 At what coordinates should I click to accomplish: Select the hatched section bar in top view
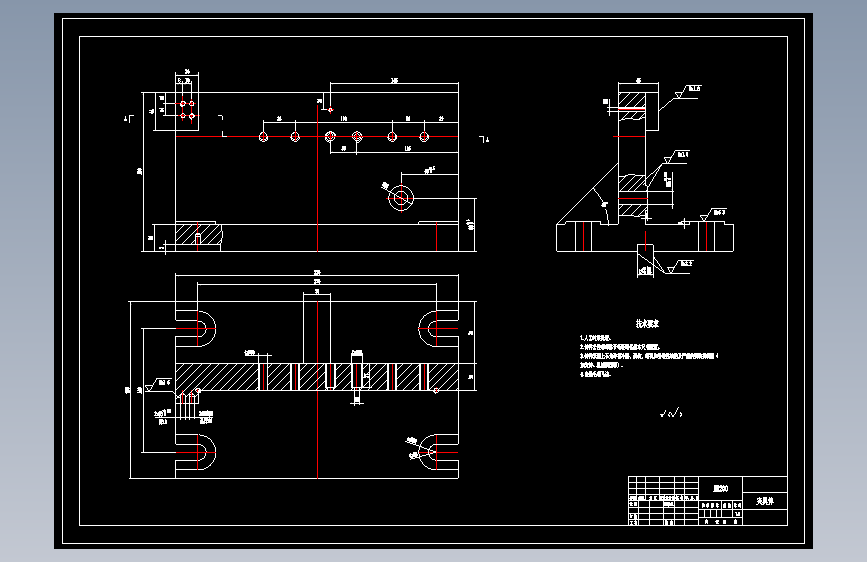pos(317,377)
